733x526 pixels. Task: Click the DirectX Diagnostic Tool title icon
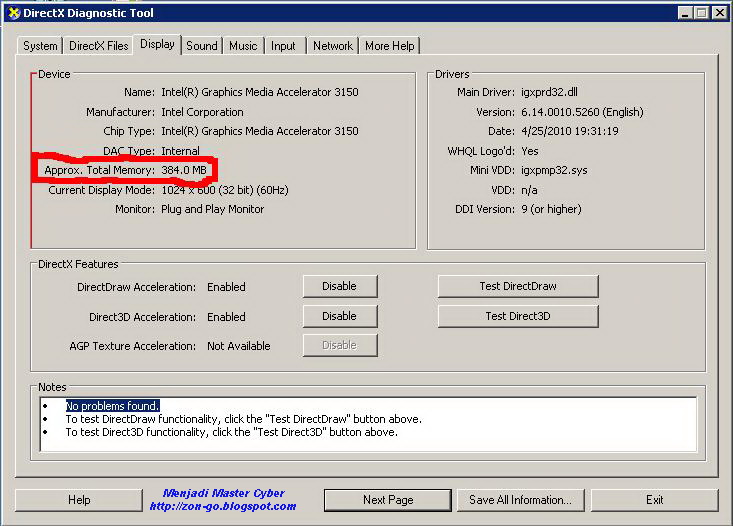coord(14,13)
